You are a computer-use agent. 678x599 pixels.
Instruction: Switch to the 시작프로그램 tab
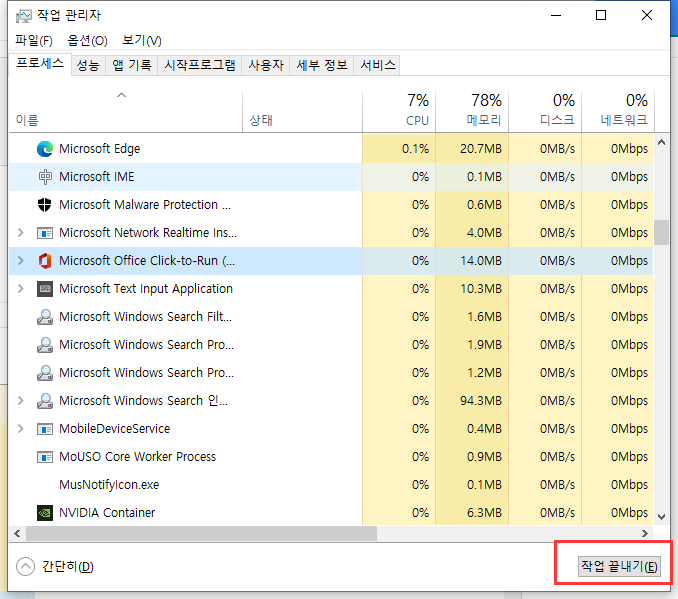click(x=200, y=65)
